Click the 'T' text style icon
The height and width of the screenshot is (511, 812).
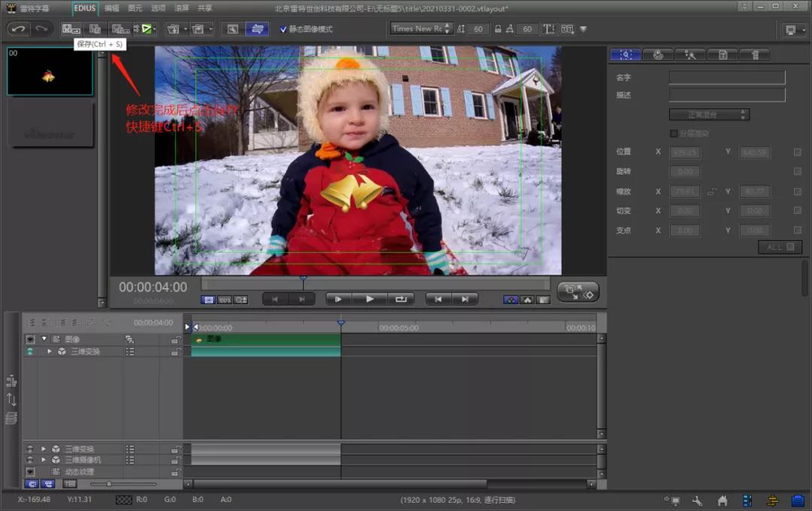[548, 29]
